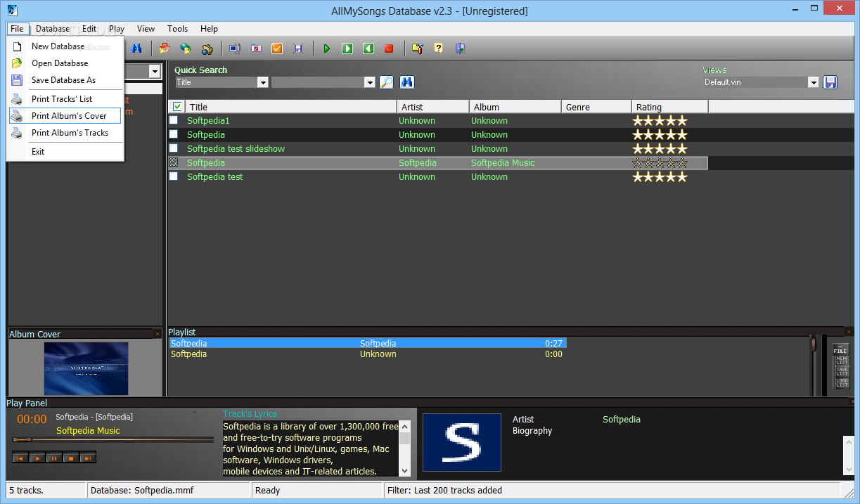The width and height of the screenshot is (860, 504).
Task: Click the SAVE LIST playlist button
Action: (841, 371)
